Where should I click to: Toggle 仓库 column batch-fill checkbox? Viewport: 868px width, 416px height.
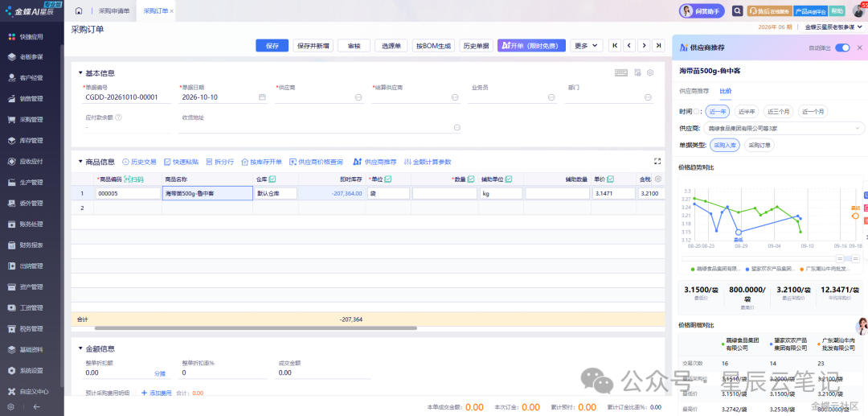coord(273,179)
